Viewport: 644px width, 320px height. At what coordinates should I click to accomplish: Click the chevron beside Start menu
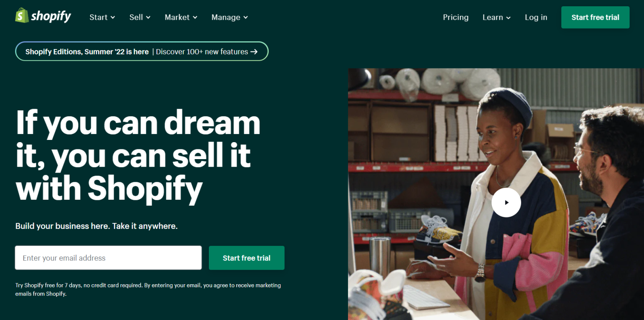(113, 17)
